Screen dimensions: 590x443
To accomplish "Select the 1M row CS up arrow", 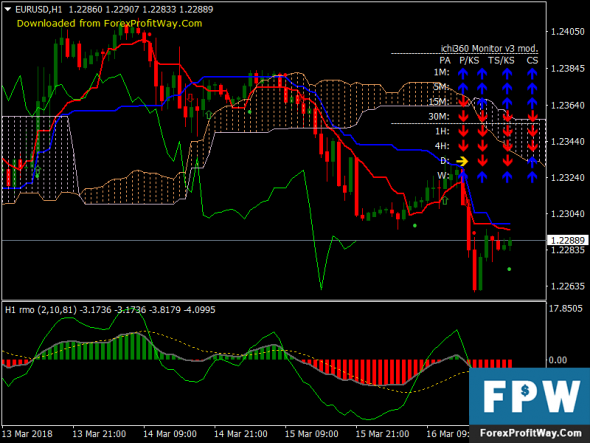I will coord(532,73).
